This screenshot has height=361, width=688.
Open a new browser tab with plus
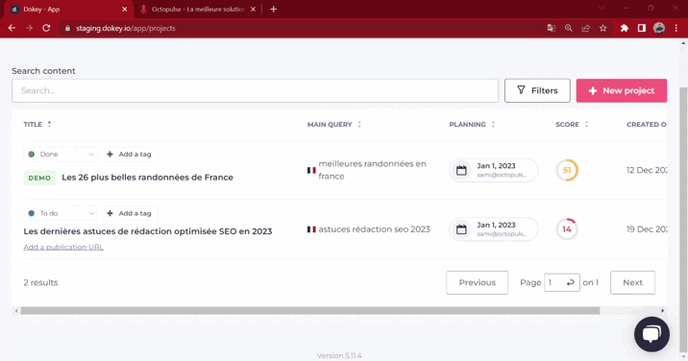pyautogui.click(x=273, y=9)
